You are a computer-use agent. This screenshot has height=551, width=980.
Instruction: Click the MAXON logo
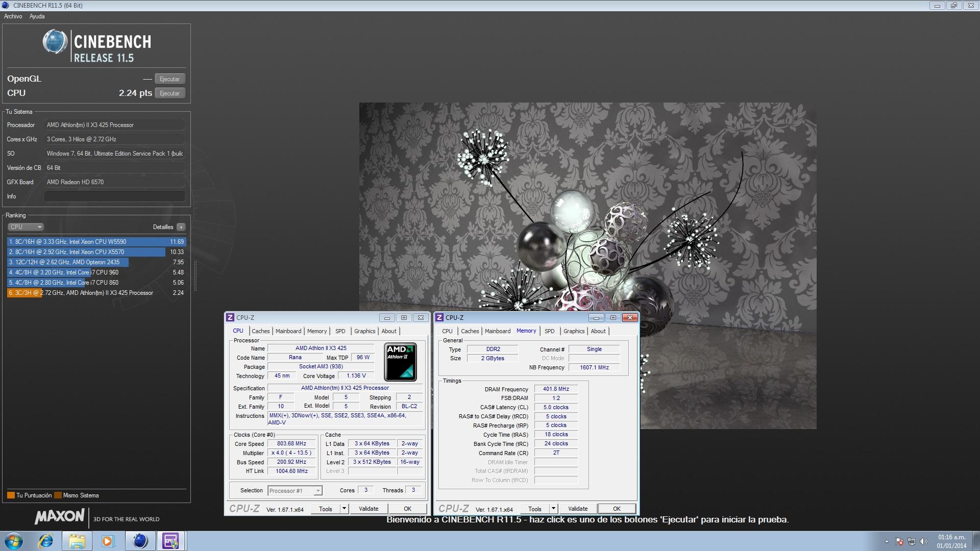60,517
